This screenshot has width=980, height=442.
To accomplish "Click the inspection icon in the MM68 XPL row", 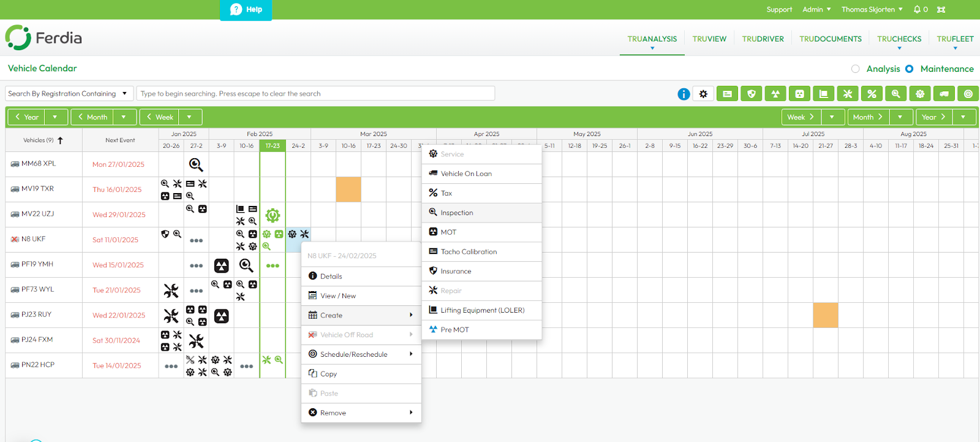I will [196, 164].
